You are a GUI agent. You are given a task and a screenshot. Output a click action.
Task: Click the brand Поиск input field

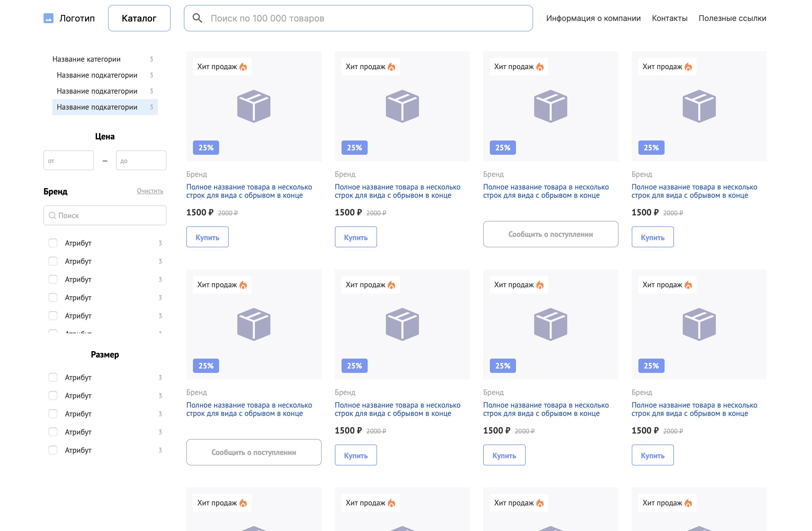pyautogui.click(x=105, y=215)
